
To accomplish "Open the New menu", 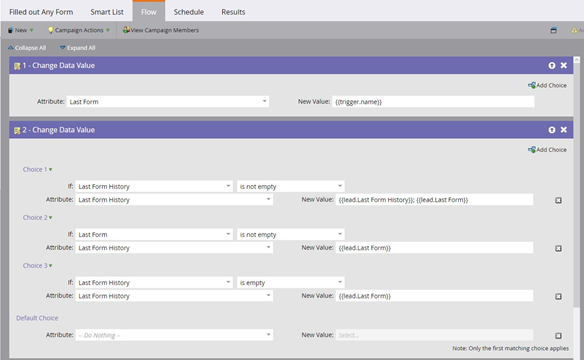I will pos(20,30).
